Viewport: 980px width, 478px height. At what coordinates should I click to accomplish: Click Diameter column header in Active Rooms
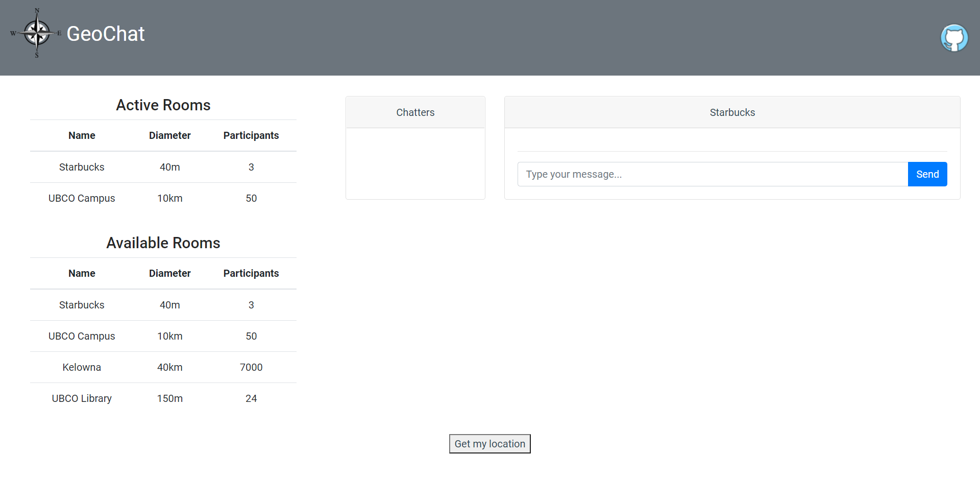[x=170, y=135]
